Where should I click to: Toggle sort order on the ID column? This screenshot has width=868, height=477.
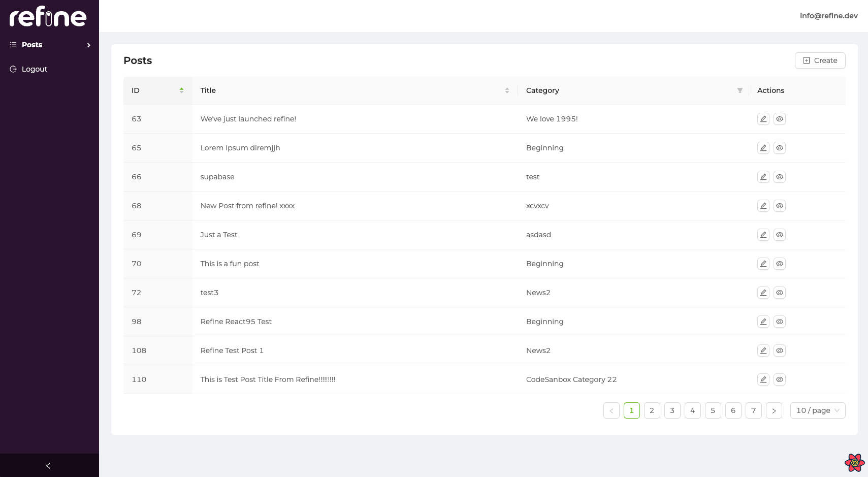181,90
